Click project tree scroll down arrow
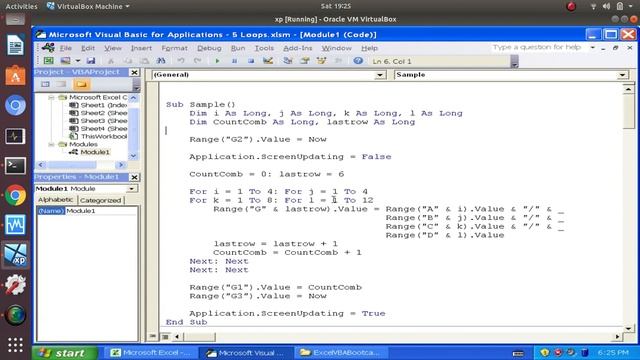This screenshot has height=360, width=640. coord(133,156)
